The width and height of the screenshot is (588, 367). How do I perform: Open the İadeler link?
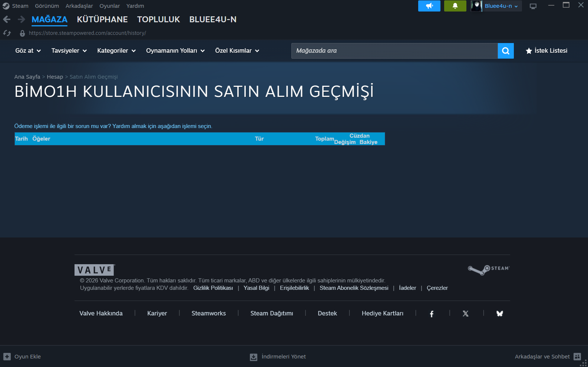pos(407,288)
